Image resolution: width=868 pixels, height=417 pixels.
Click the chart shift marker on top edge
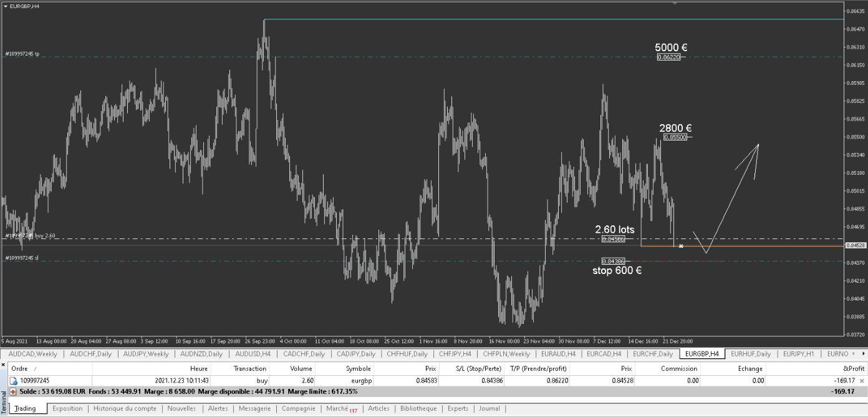pos(673,3)
